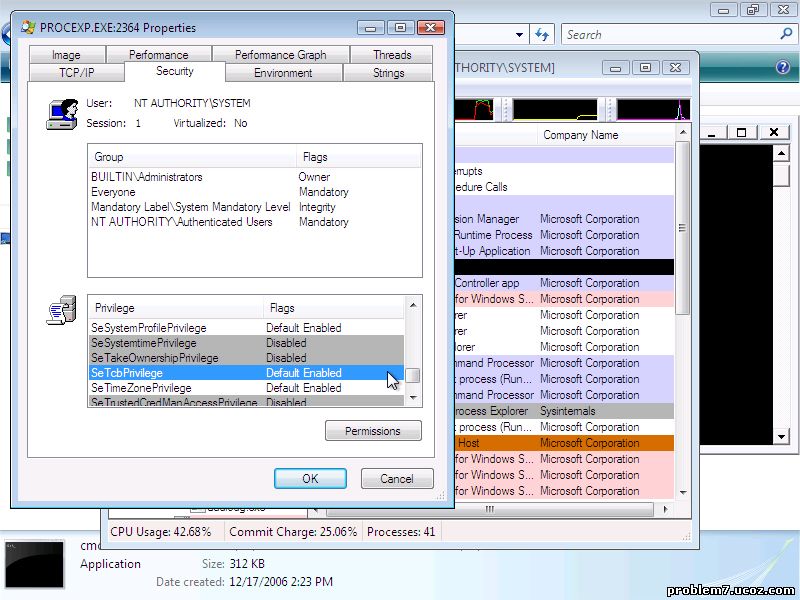Click the blue help question mark icon

pos(783,68)
